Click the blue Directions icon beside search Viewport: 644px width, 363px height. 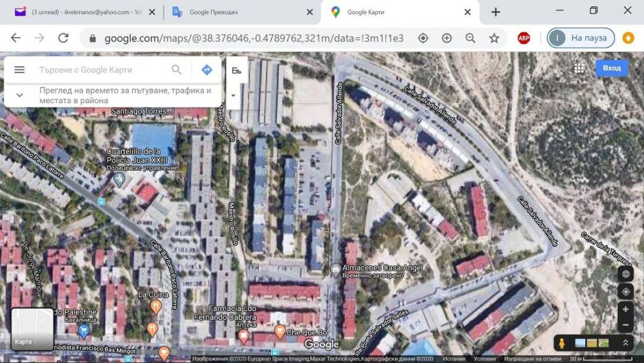[207, 69]
